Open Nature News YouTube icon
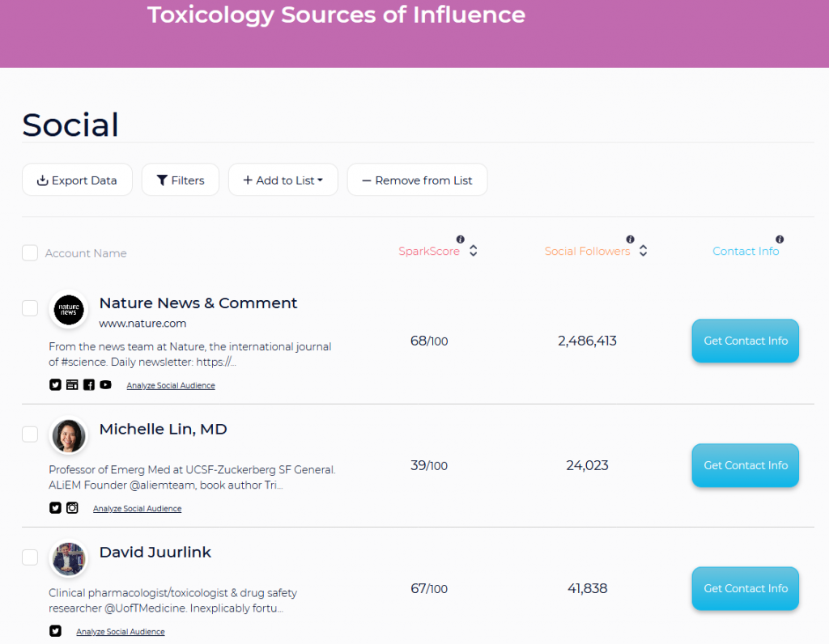This screenshot has height=644, width=829. click(x=106, y=384)
